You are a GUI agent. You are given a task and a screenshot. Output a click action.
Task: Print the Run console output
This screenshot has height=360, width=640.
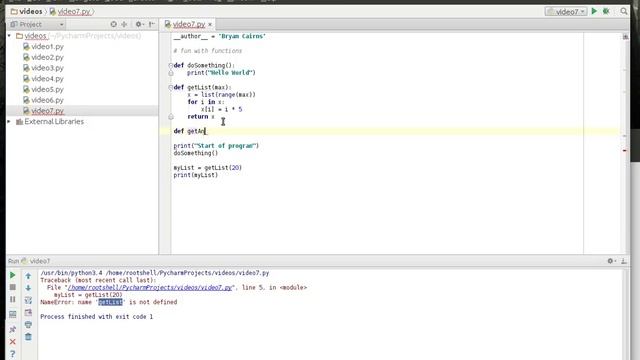point(28,325)
